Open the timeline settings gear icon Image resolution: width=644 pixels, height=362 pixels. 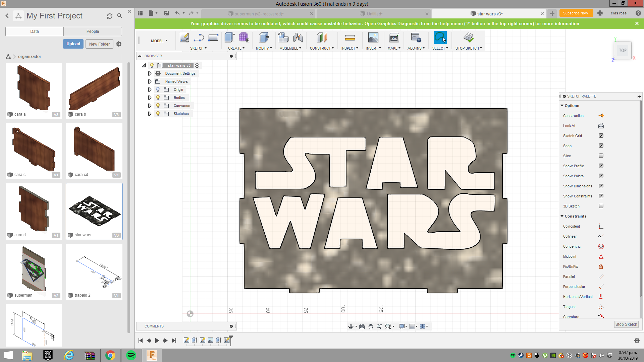tap(637, 341)
